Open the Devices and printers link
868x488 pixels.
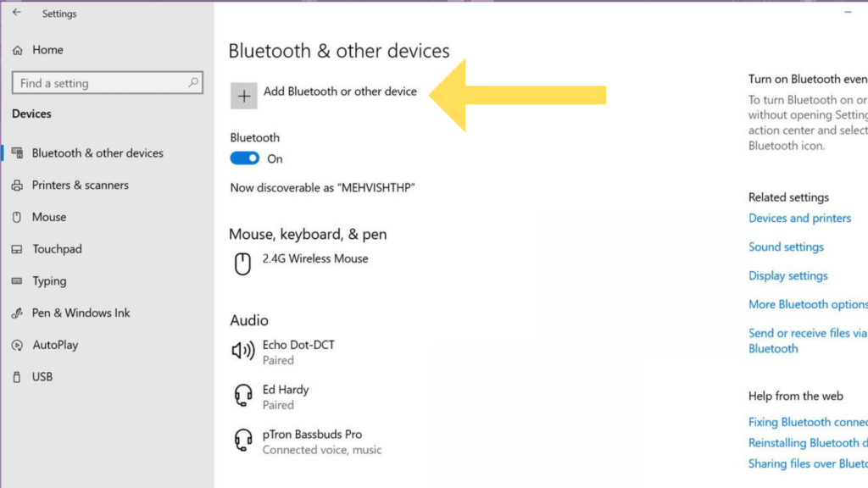(799, 218)
